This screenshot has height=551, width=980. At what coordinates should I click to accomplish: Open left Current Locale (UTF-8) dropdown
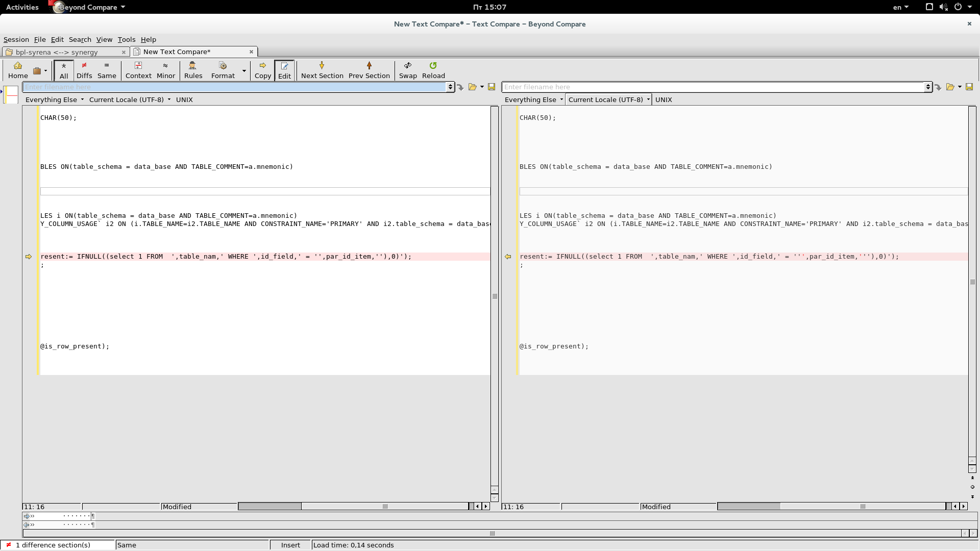tap(130, 99)
